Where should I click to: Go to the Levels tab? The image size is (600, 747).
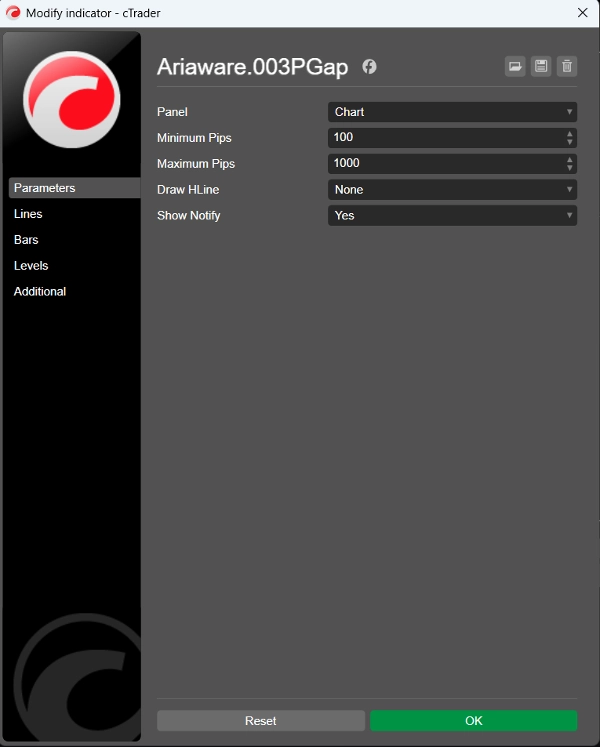coord(31,266)
